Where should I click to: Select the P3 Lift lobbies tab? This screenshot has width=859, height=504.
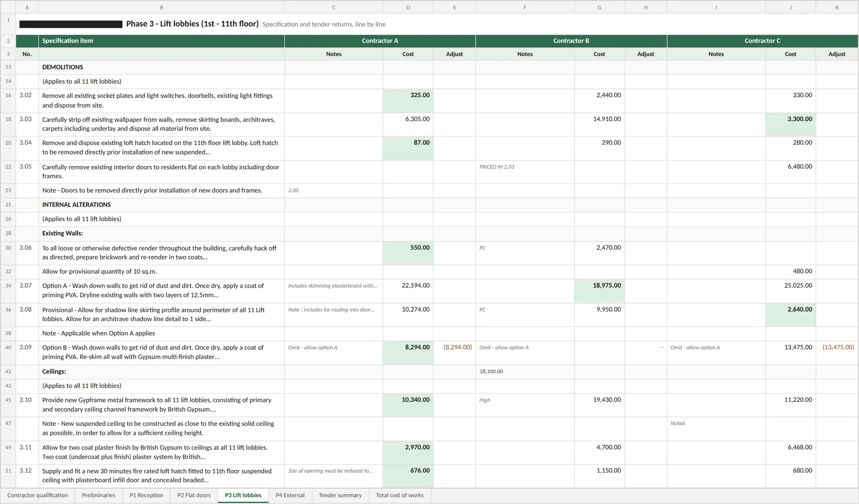point(243,495)
